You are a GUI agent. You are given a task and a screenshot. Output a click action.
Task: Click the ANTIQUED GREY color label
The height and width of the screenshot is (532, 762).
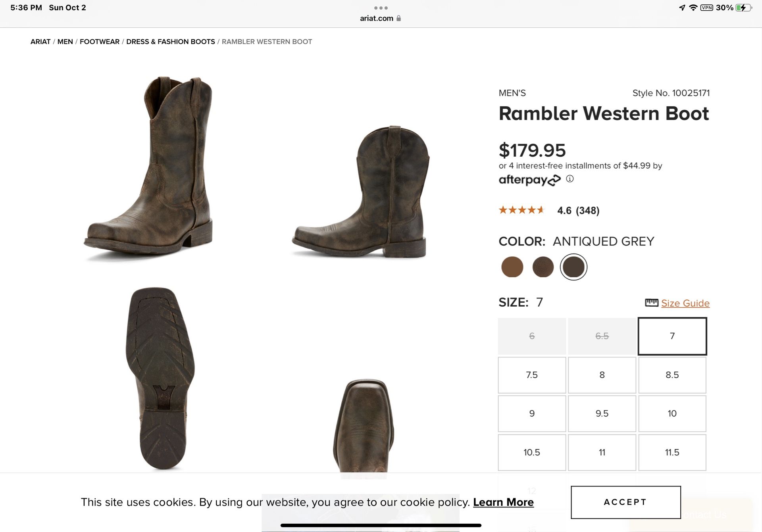coord(603,241)
